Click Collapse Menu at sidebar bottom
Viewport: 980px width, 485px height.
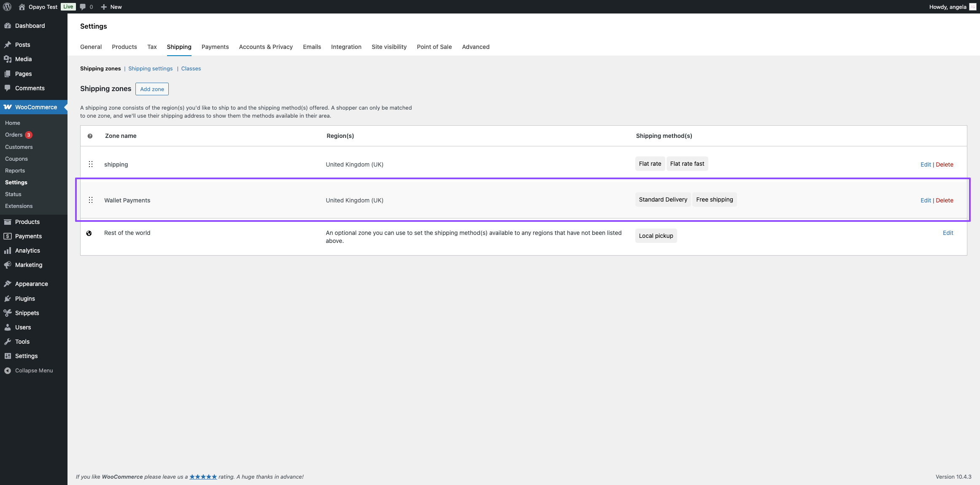(x=34, y=370)
